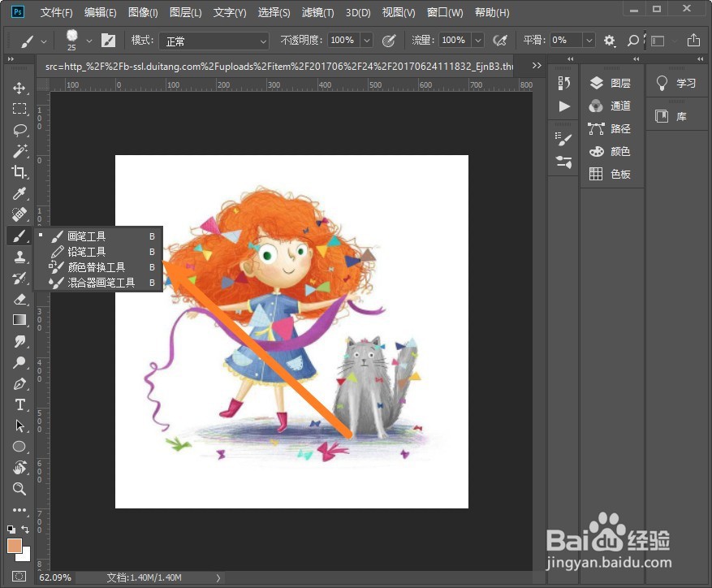712x588 pixels.
Task: Open the 不透明度 slider dropdown arrow
Action: (366, 41)
